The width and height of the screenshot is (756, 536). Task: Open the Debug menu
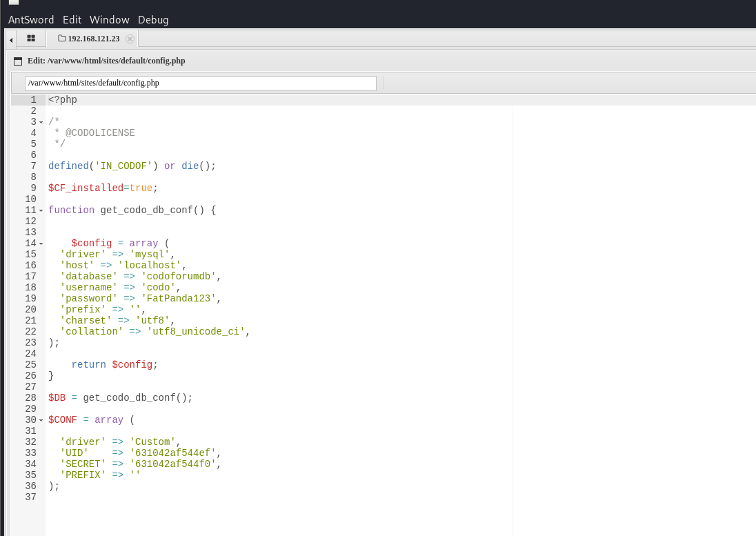(x=153, y=20)
